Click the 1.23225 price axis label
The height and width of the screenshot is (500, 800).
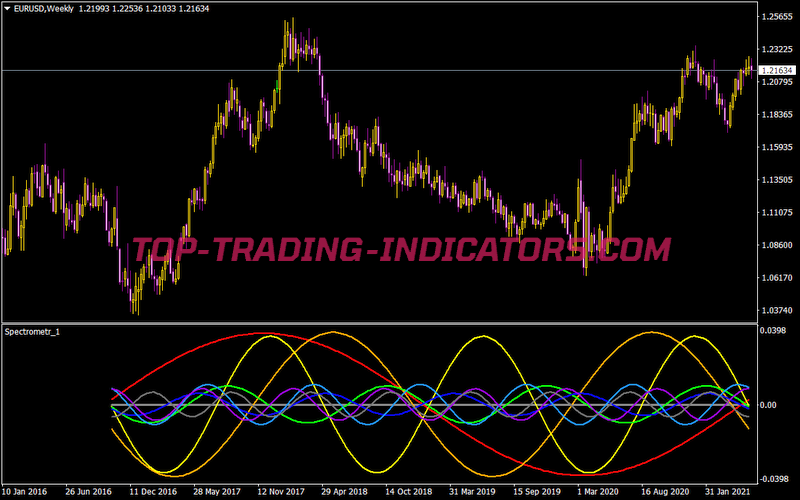point(777,49)
